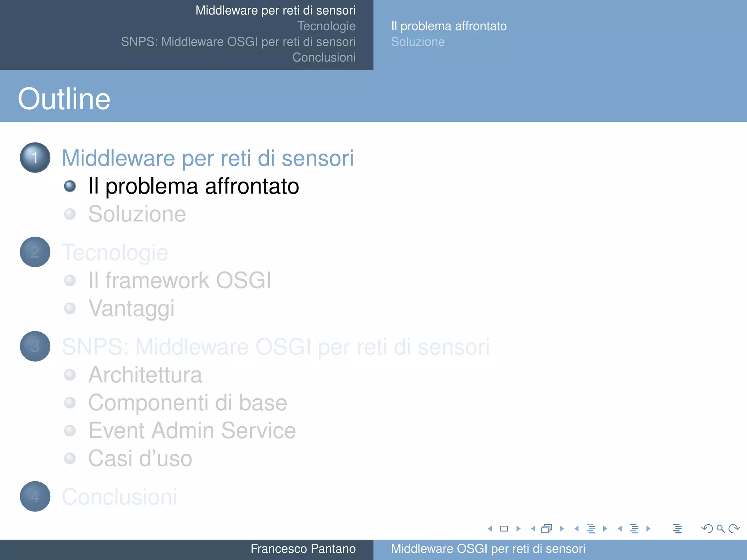
Task: Jump to outline item Vantaggi
Action: pyautogui.click(x=132, y=308)
